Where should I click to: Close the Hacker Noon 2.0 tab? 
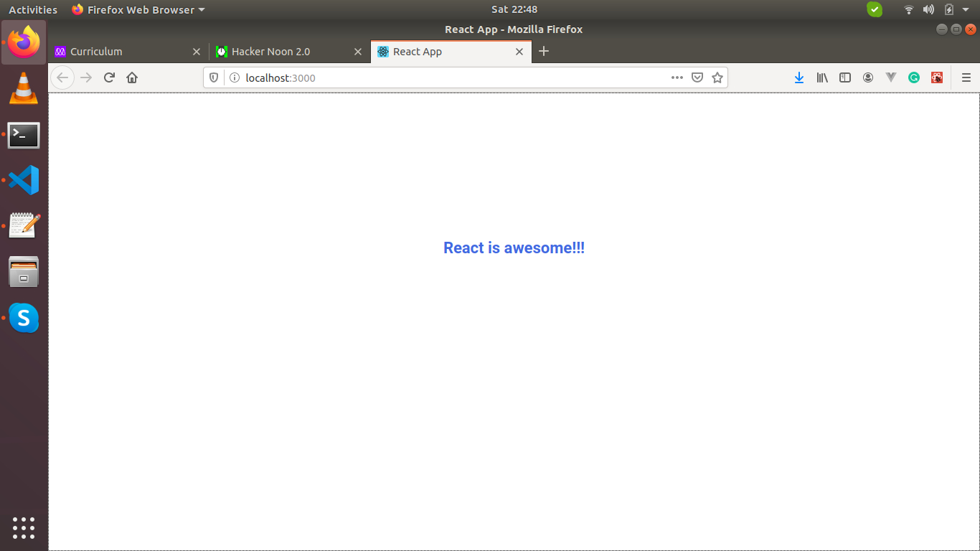click(x=358, y=52)
